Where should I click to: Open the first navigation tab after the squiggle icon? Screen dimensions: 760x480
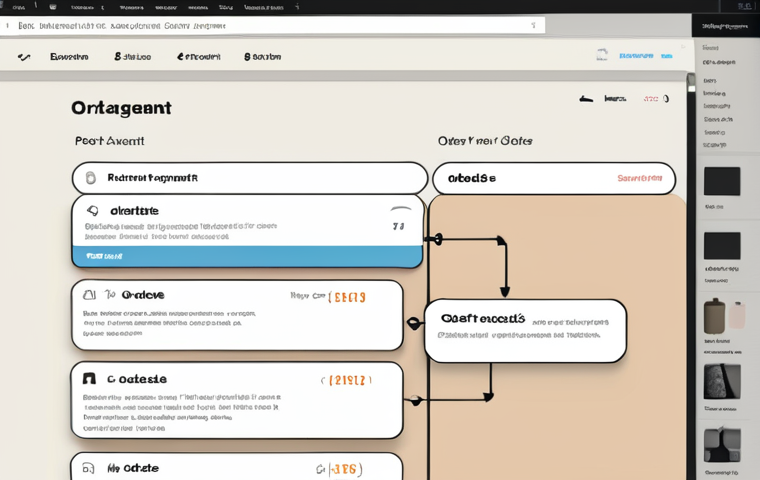click(69, 57)
